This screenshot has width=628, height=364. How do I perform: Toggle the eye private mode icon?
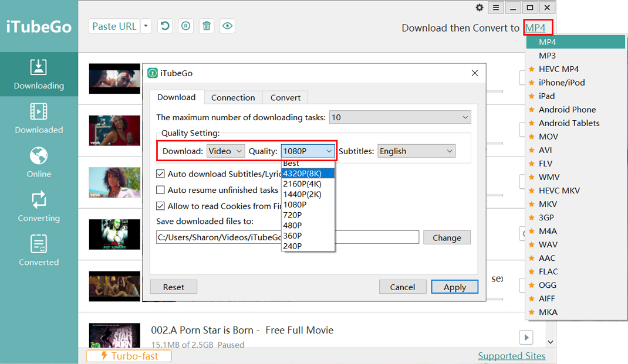(228, 26)
